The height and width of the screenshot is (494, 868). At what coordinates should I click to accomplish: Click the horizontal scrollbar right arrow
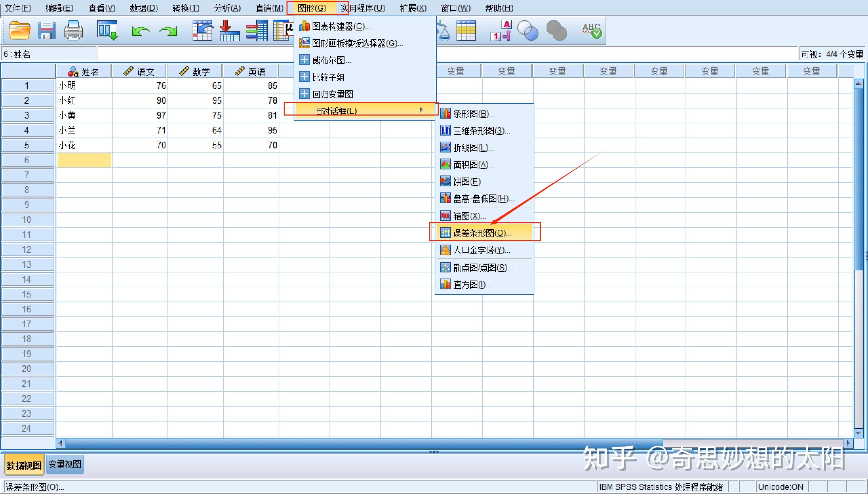point(848,443)
